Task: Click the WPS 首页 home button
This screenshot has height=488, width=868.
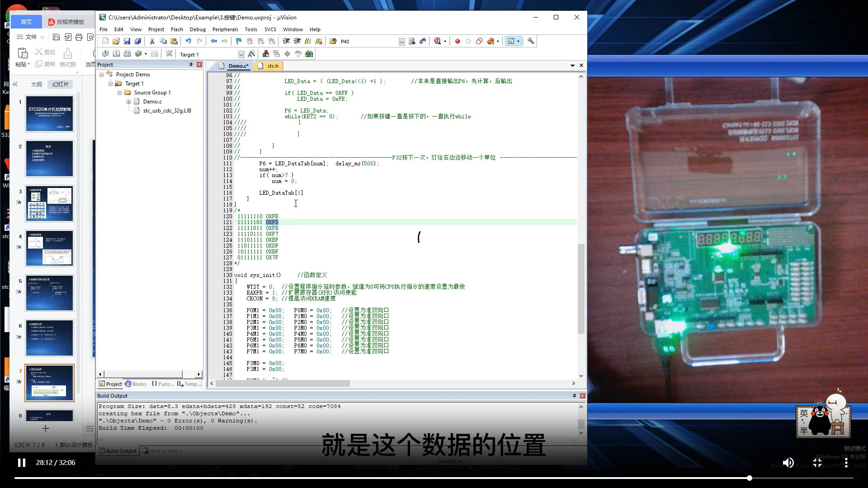Action: [x=26, y=22]
